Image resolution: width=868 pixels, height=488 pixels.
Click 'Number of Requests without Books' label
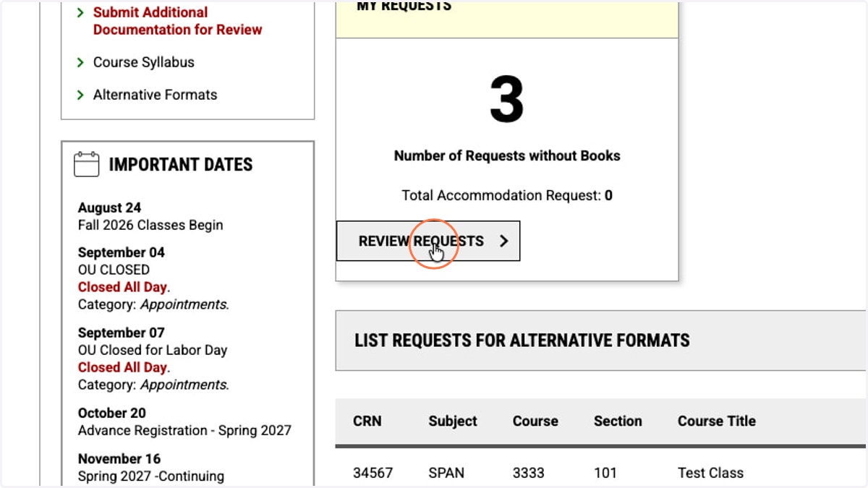(507, 155)
